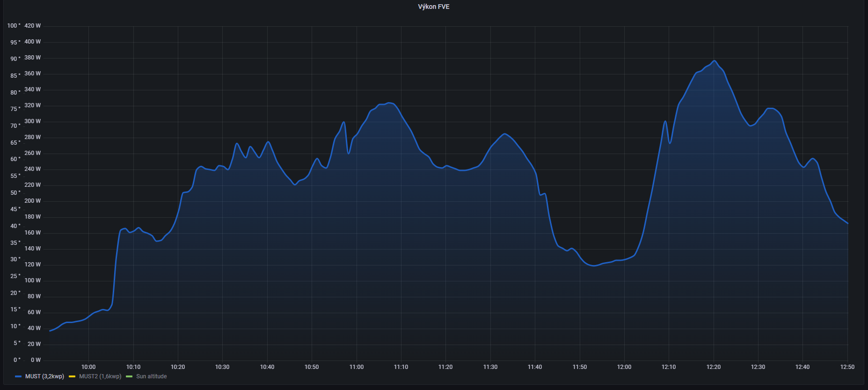The width and height of the screenshot is (868, 390).
Task: Click the rounded peak near 11:07
Action: tap(389, 103)
